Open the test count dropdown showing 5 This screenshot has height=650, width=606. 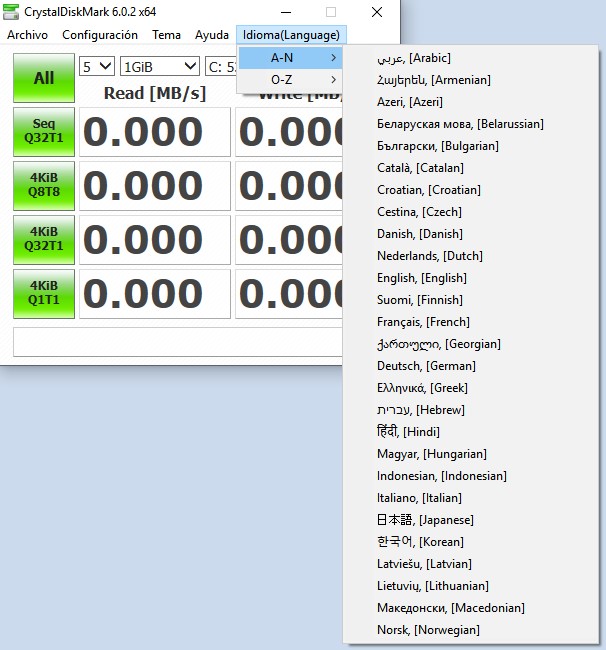point(97,66)
